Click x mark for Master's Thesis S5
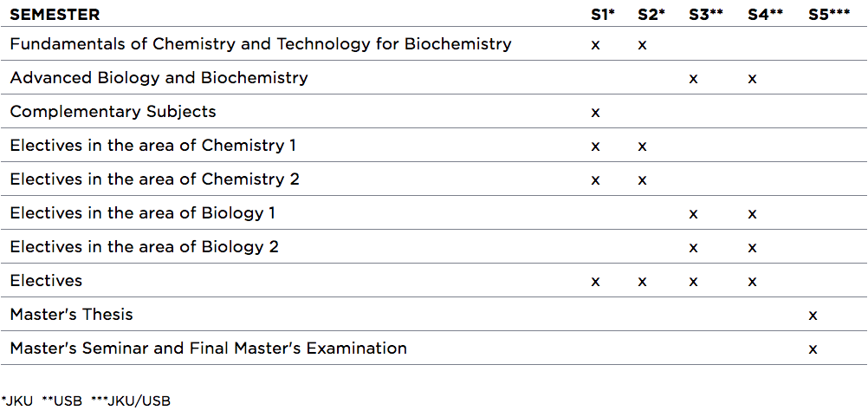The height and width of the screenshot is (417, 868). coord(813,316)
